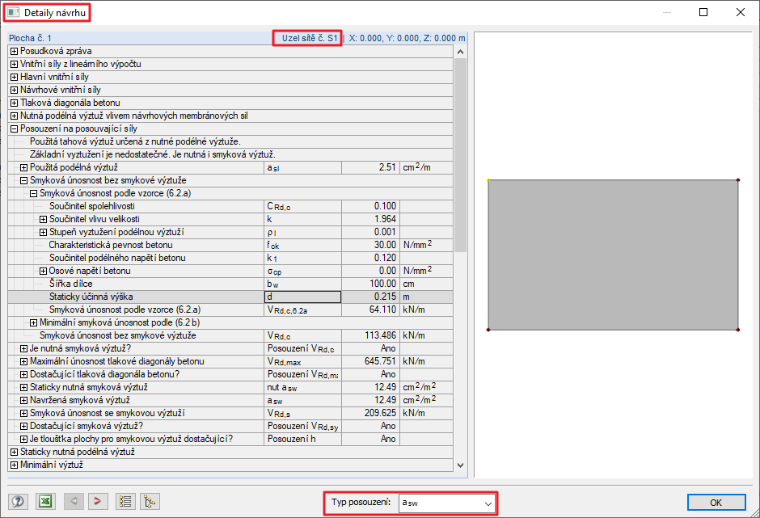Expand Je nutná smyková výztuž? row
The width and height of the screenshot is (760, 518).
(x=24, y=348)
